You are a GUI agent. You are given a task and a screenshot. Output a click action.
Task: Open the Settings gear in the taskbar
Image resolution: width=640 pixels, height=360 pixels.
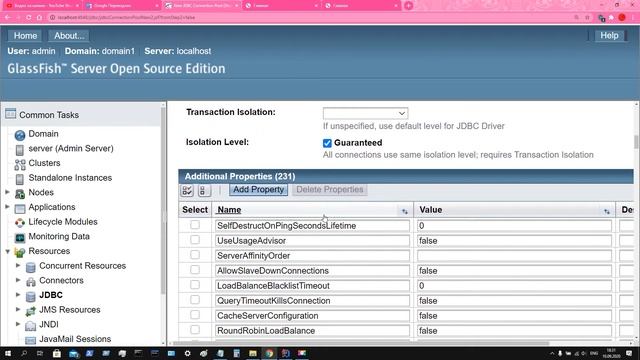click(187, 353)
